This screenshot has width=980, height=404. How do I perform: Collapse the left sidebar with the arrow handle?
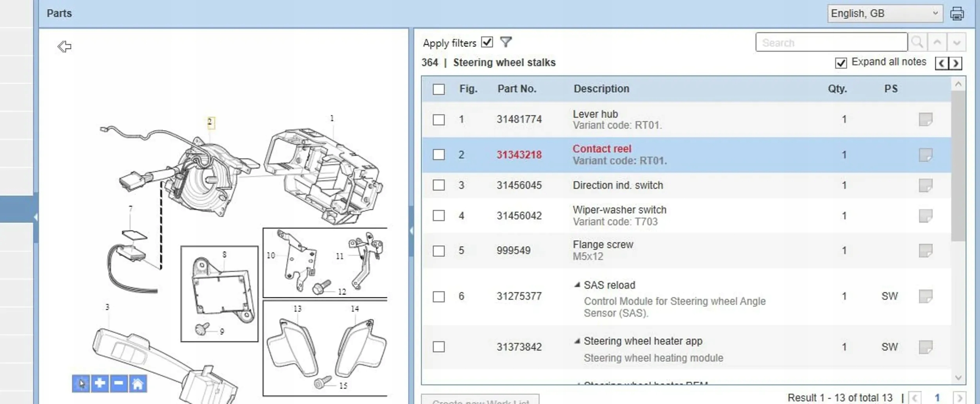[36, 217]
